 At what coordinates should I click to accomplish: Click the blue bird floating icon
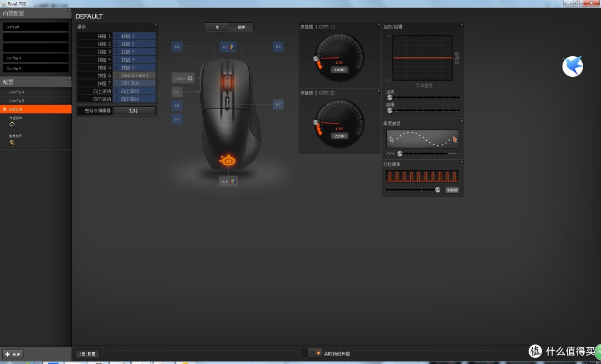click(x=573, y=66)
